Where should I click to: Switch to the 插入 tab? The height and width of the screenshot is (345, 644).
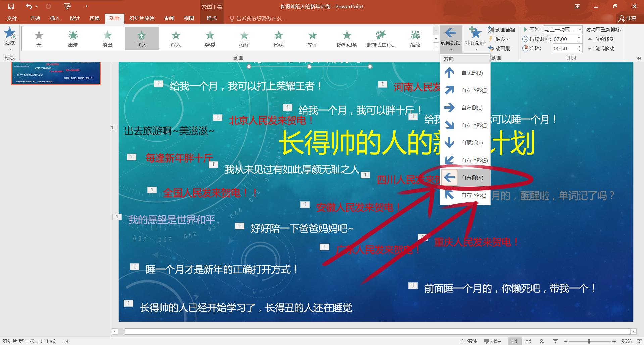[55, 18]
